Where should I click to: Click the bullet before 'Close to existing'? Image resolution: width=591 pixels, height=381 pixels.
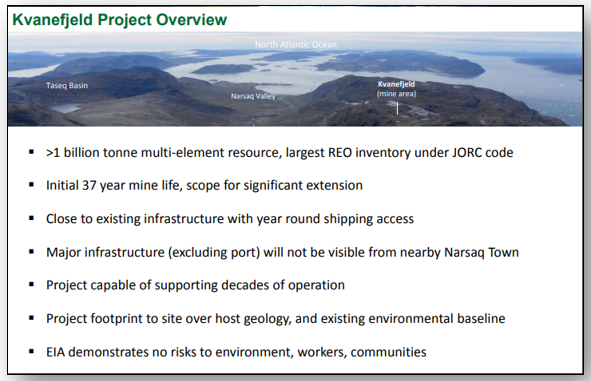tap(32, 218)
